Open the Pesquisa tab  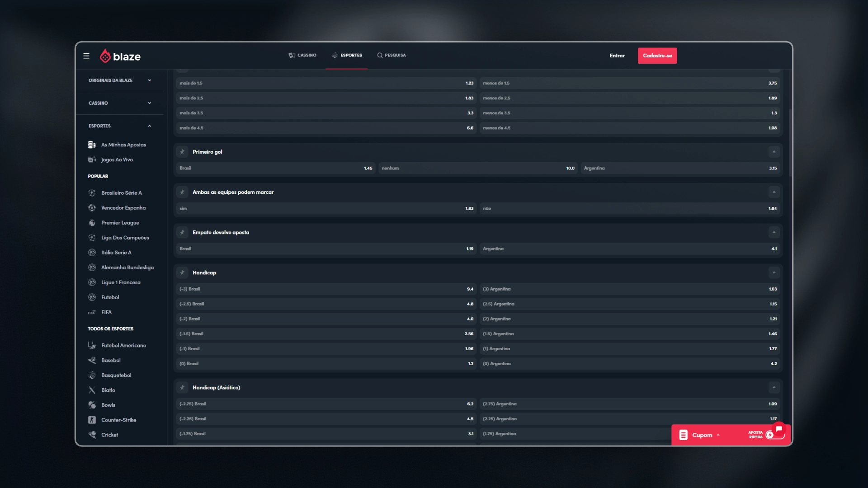pyautogui.click(x=392, y=55)
